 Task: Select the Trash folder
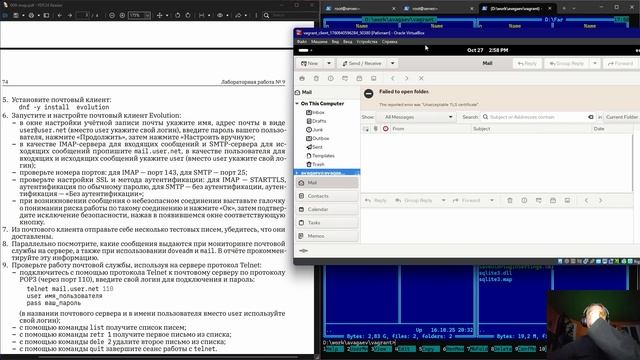click(315, 164)
